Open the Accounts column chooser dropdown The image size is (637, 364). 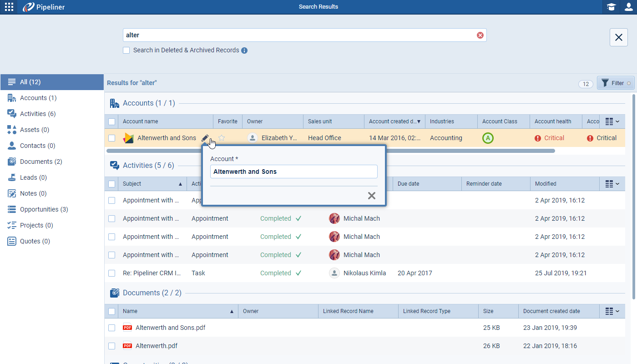coord(612,121)
